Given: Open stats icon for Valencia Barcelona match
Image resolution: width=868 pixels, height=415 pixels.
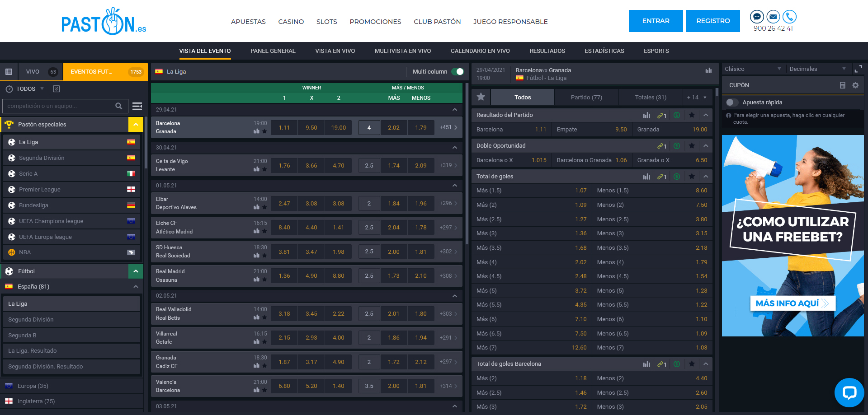Looking at the screenshot, I should [256, 390].
